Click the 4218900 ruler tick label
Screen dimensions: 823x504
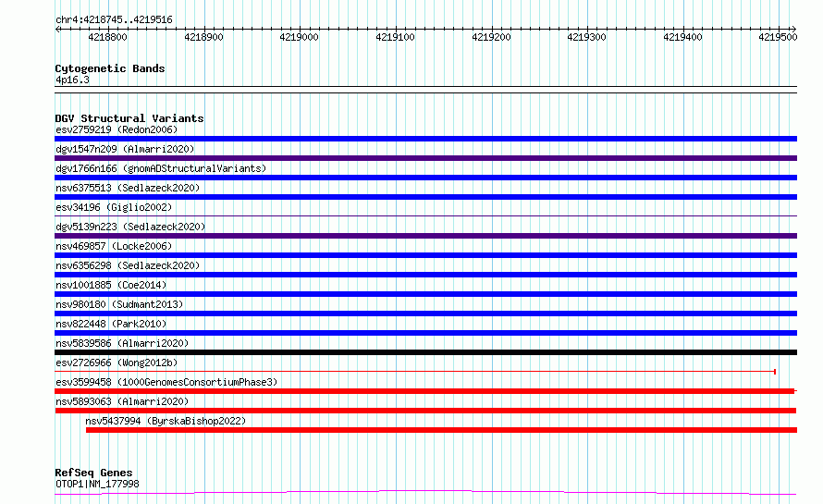coord(203,37)
